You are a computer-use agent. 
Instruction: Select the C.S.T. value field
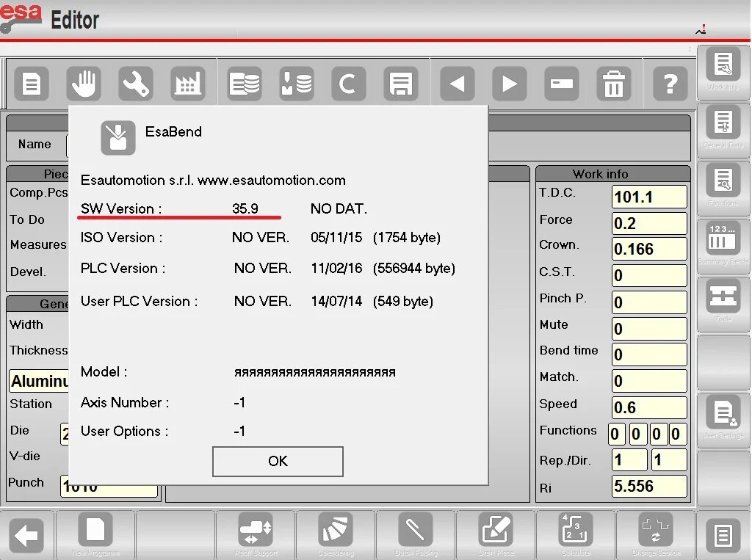(x=649, y=276)
